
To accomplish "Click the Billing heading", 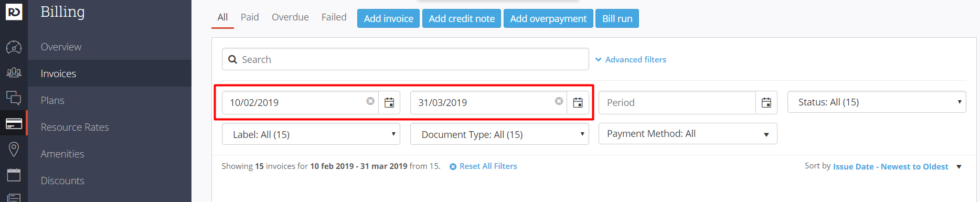I will click(x=62, y=12).
